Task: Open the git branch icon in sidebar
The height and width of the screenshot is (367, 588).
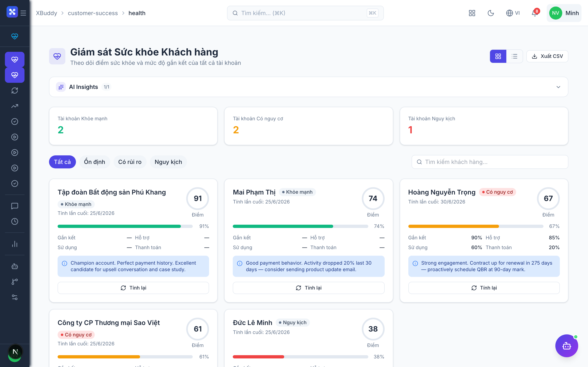Action: [14, 282]
